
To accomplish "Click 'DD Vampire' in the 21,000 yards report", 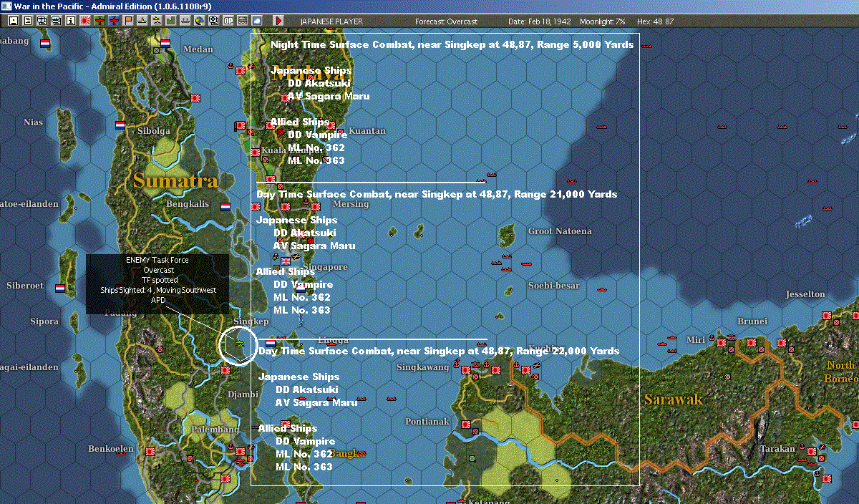I will 303,284.
